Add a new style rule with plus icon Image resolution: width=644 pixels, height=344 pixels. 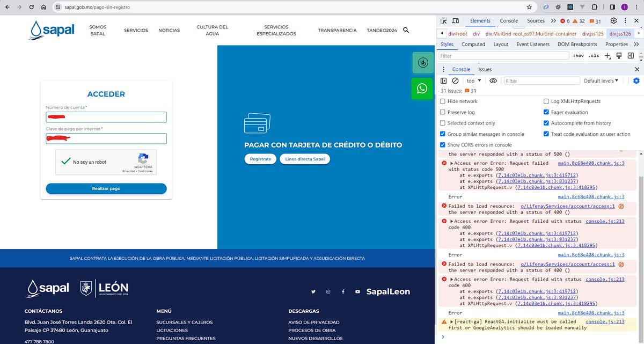coord(608,56)
